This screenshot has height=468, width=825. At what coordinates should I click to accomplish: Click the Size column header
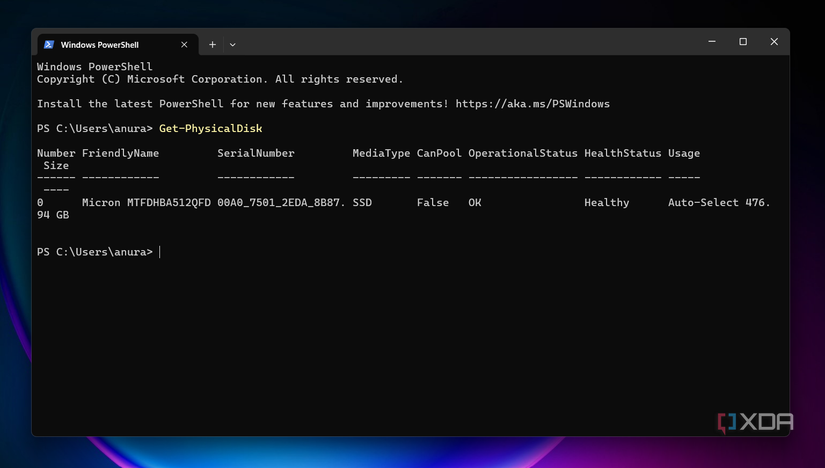coord(56,166)
